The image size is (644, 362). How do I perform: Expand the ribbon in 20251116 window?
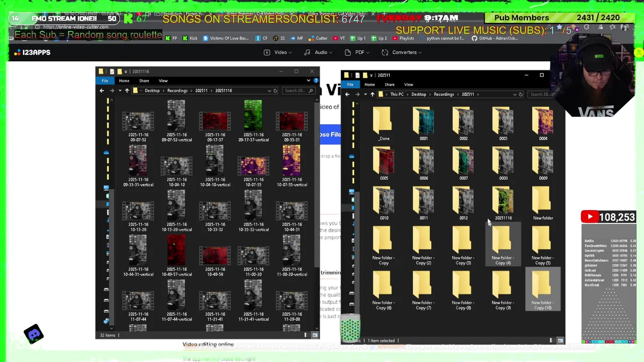[x=308, y=80]
